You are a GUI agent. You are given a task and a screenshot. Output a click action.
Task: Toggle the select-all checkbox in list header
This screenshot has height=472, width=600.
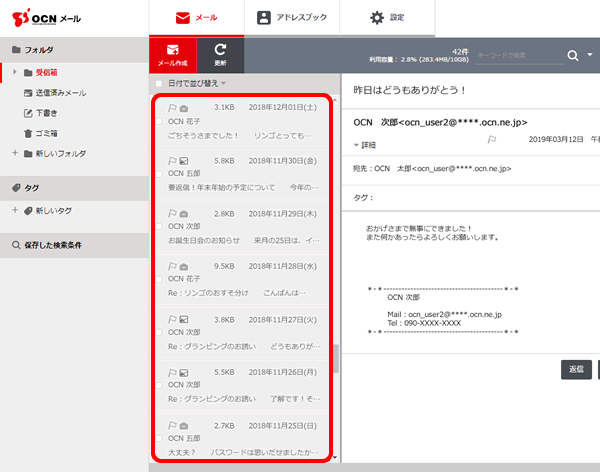[159, 83]
